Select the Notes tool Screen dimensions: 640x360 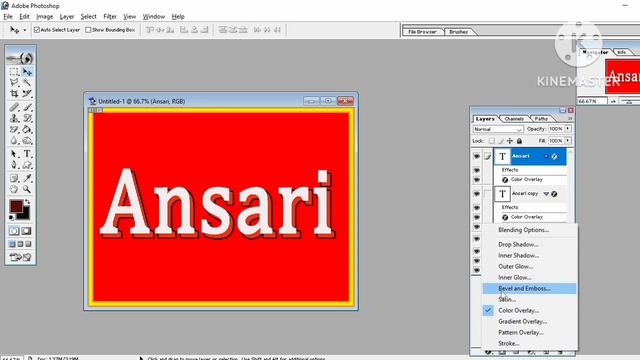14,178
